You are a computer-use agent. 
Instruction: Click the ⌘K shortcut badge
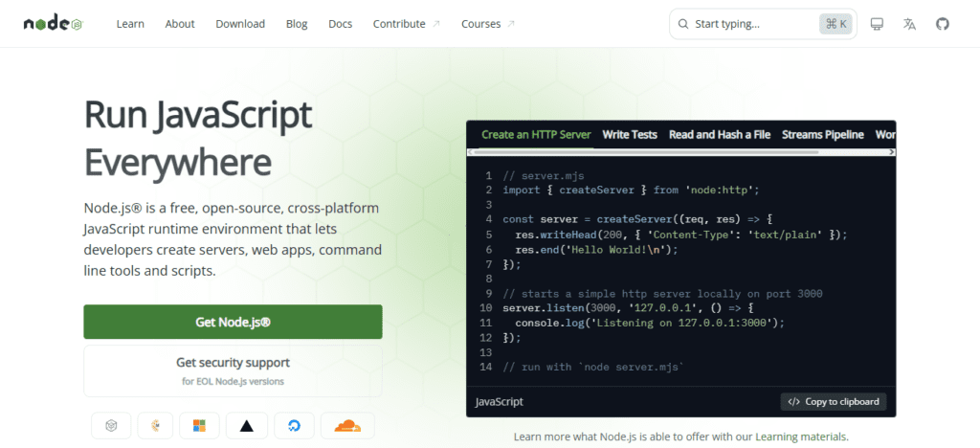pyautogui.click(x=835, y=24)
